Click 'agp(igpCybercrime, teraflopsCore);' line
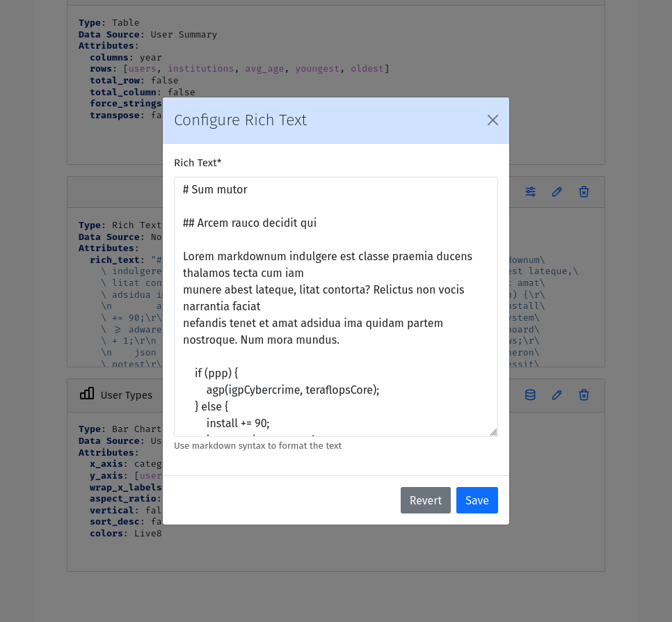This screenshot has height=622, width=672. click(x=293, y=390)
